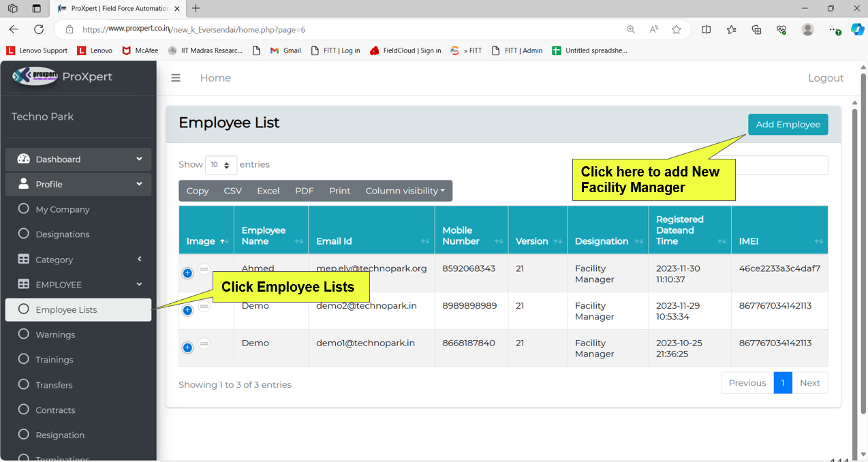The image size is (868, 462).
Task: Click the table search input field
Action: click(x=782, y=165)
